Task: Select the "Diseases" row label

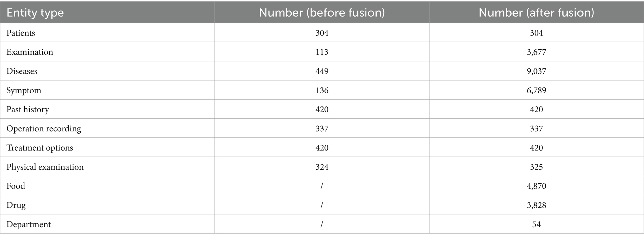Action: (x=22, y=71)
